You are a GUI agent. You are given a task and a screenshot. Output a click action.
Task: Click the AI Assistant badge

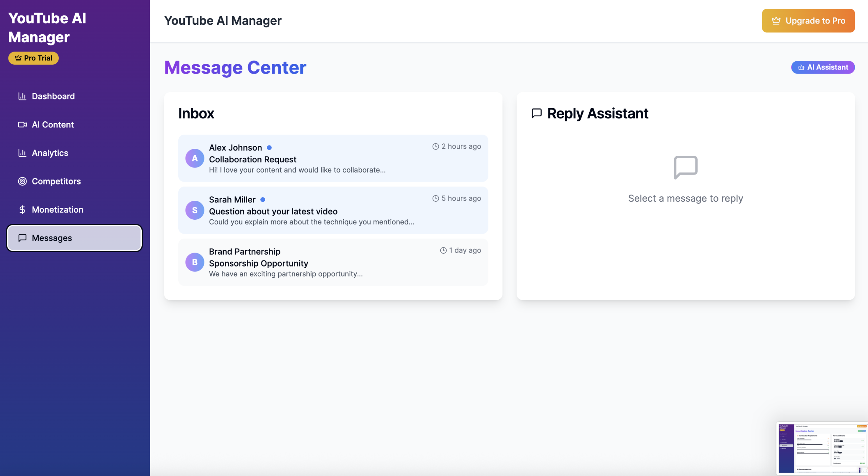pyautogui.click(x=823, y=67)
